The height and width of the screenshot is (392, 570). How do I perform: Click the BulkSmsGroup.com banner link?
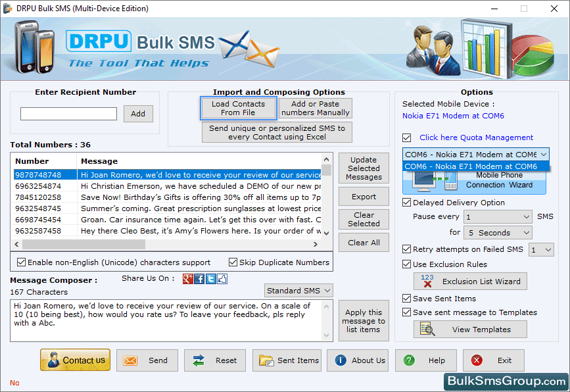pos(506,381)
